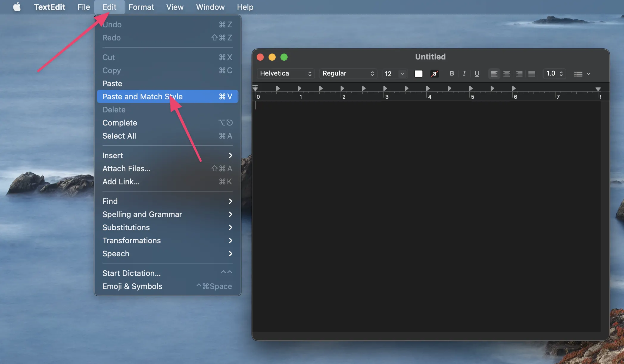Choose Attach Files... menu entry
Viewport: 624px width, 364px height.
(x=167, y=169)
